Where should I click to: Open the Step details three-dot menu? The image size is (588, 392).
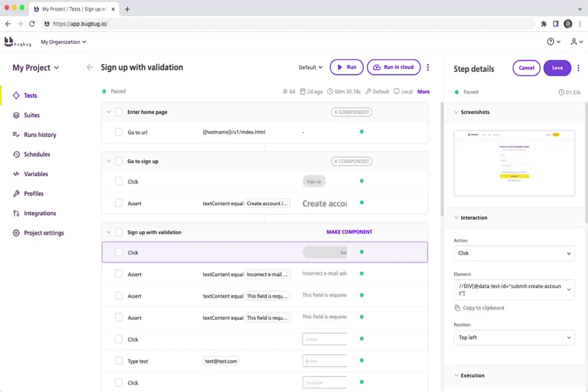click(578, 68)
